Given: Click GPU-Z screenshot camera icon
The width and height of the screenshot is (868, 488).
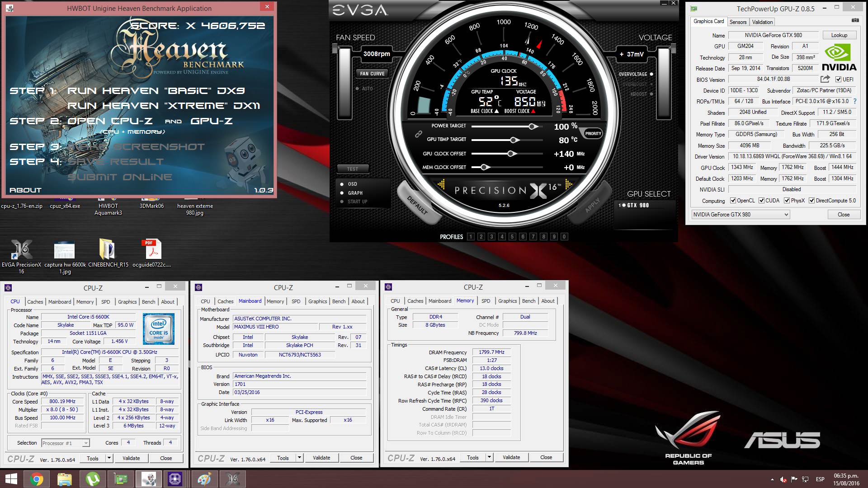Looking at the screenshot, I should point(855,21).
